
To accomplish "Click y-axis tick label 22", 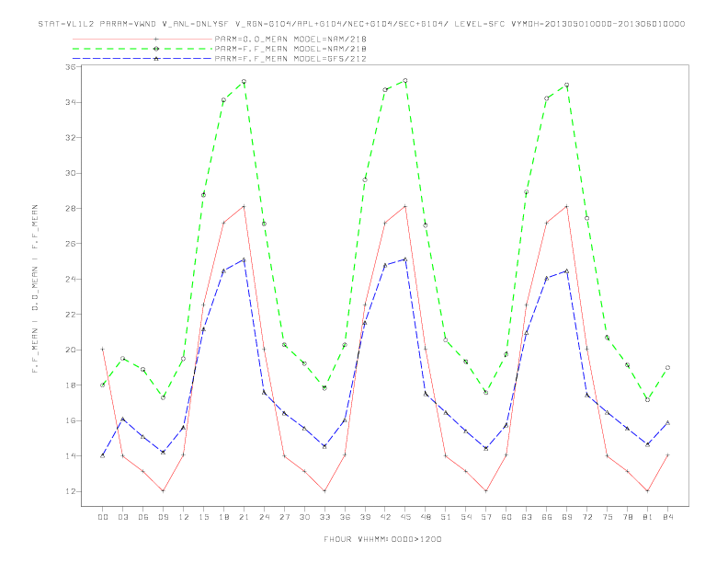I will pos(70,315).
